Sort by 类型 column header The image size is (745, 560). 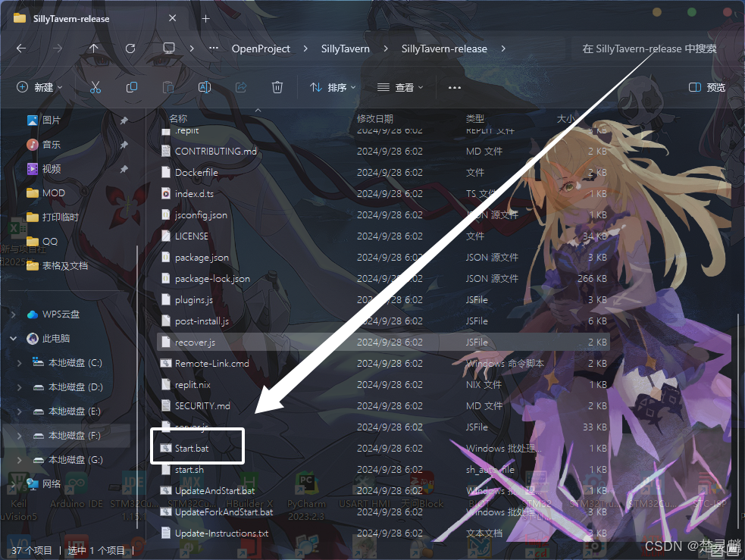pos(475,118)
